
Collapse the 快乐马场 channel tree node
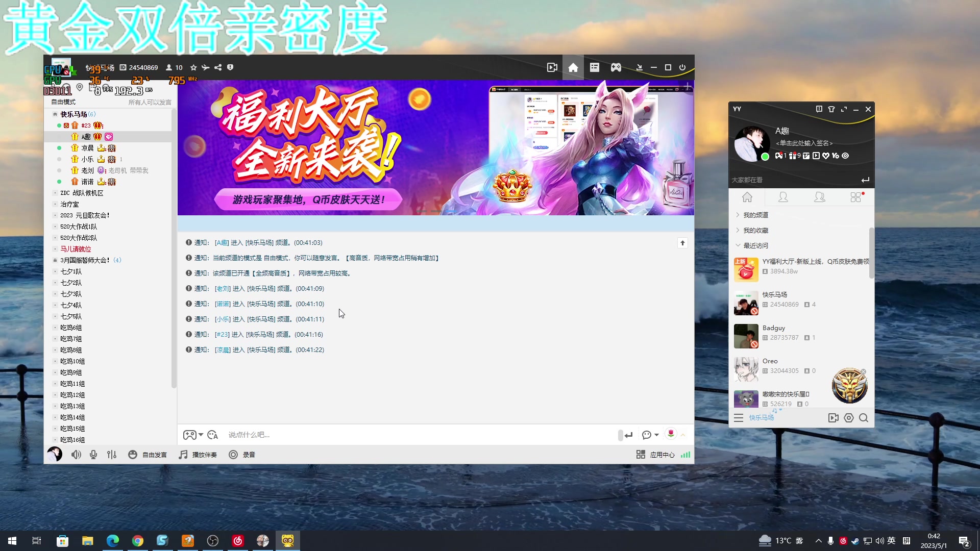(55, 114)
